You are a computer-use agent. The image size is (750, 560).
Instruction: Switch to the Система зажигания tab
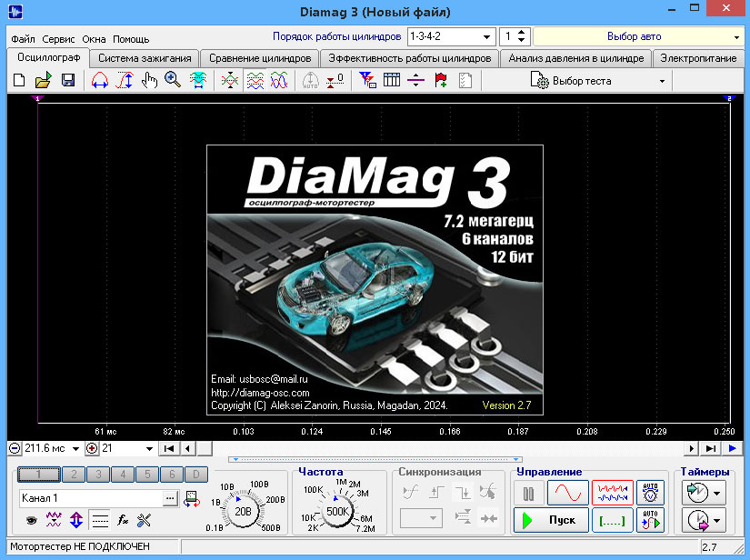(x=145, y=58)
